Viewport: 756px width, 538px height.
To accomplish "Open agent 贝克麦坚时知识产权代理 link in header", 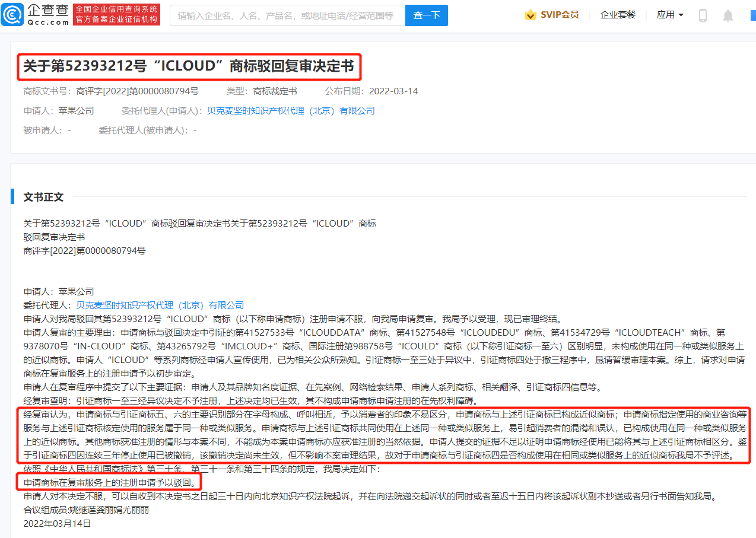I will (x=291, y=111).
